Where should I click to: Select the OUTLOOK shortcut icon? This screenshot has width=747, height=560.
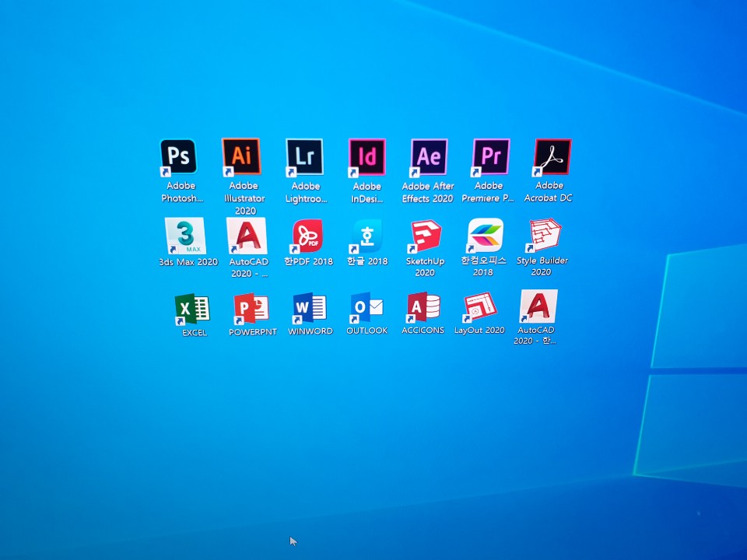366,308
